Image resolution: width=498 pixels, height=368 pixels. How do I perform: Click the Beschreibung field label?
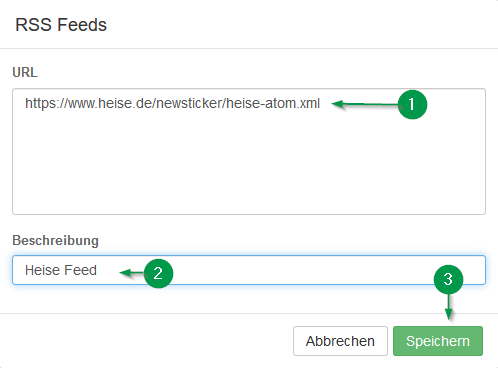click(55, 241)
